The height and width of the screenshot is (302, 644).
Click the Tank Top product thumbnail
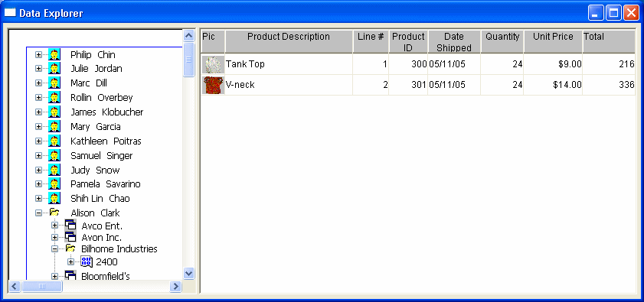click(213, 64)
